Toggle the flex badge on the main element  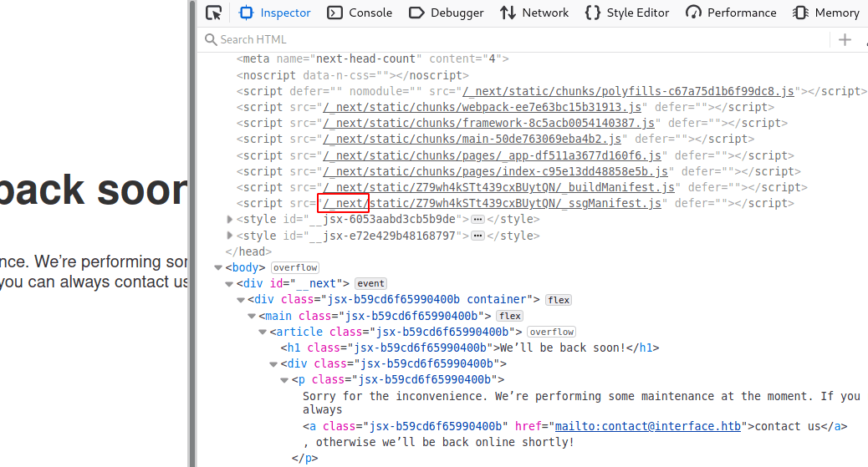[x=509, y=316]
